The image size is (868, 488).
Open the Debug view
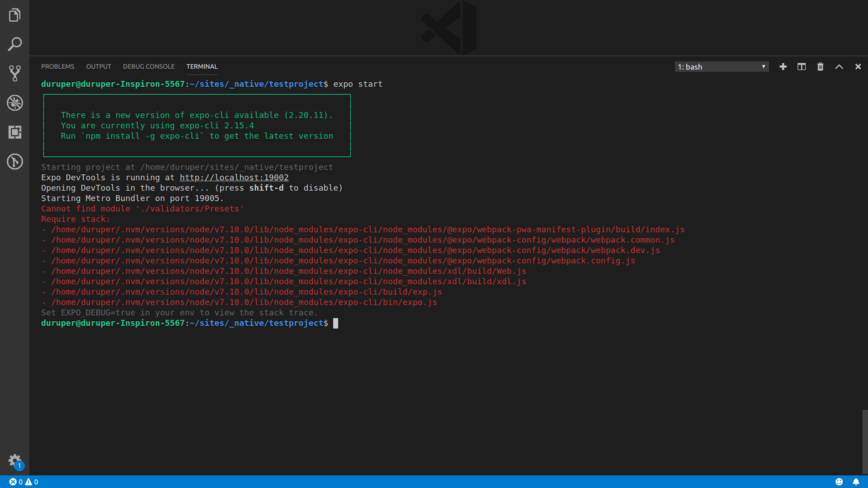click(x=14, y=103)
